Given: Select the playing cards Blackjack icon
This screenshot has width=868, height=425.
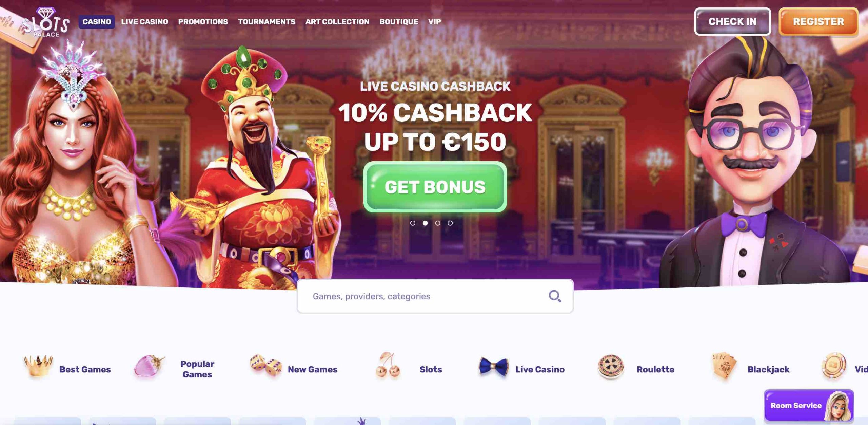Looking at the screenshot, I should point(724,366).
